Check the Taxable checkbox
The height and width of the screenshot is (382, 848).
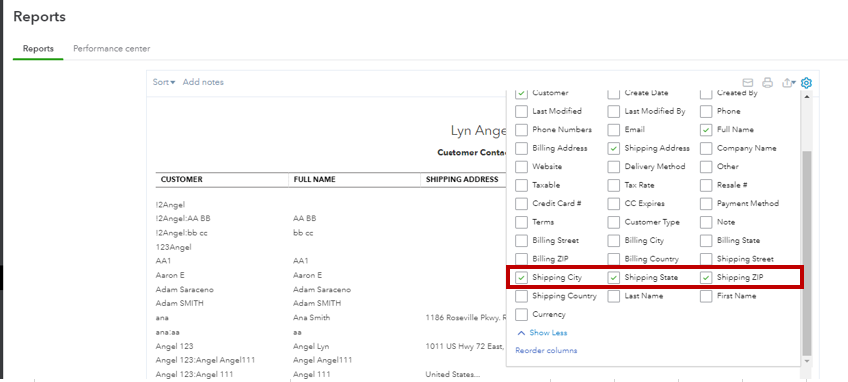click(521, 185)
